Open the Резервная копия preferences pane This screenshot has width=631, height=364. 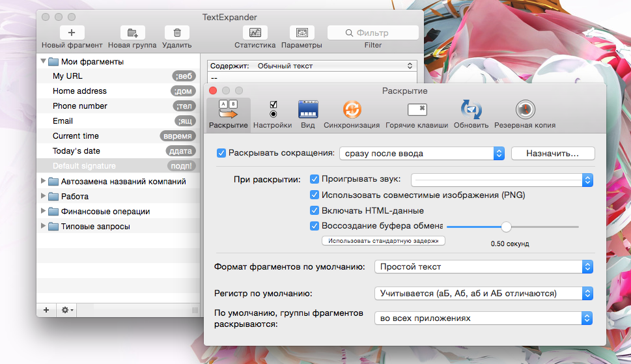525,109
